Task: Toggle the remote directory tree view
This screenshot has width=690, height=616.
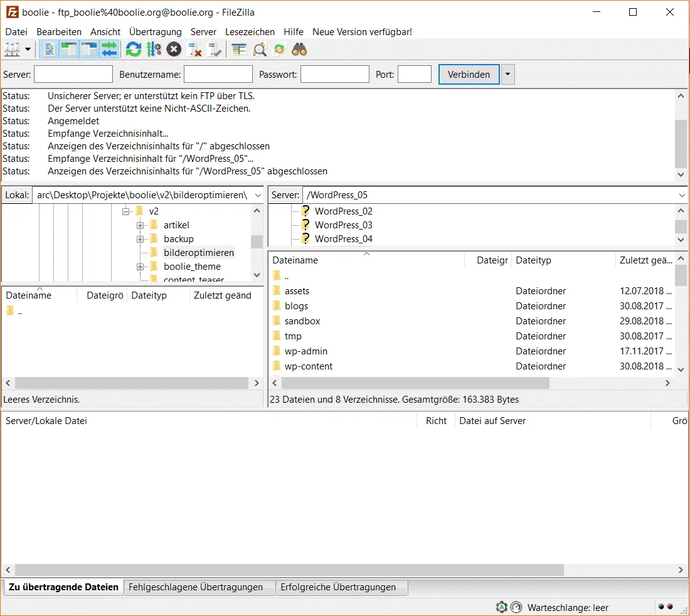Action: (x=89, y=50)
